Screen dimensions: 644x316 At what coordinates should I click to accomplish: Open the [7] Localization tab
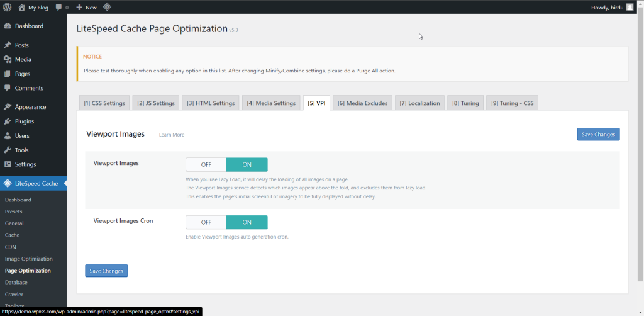tap(419, 103)
